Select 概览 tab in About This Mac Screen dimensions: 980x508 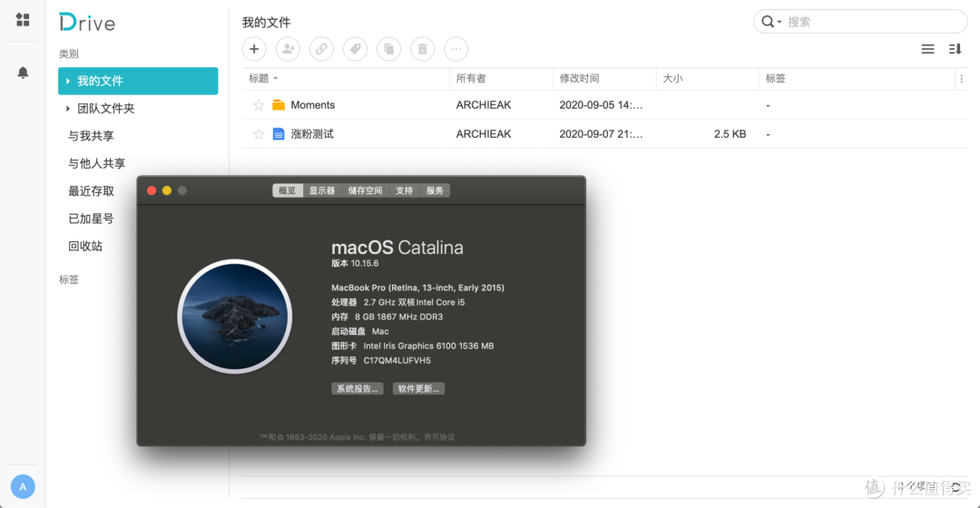(288, 190)
